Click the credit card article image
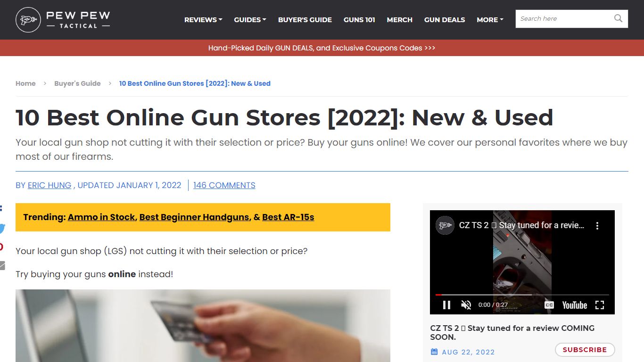 point(203,326)
